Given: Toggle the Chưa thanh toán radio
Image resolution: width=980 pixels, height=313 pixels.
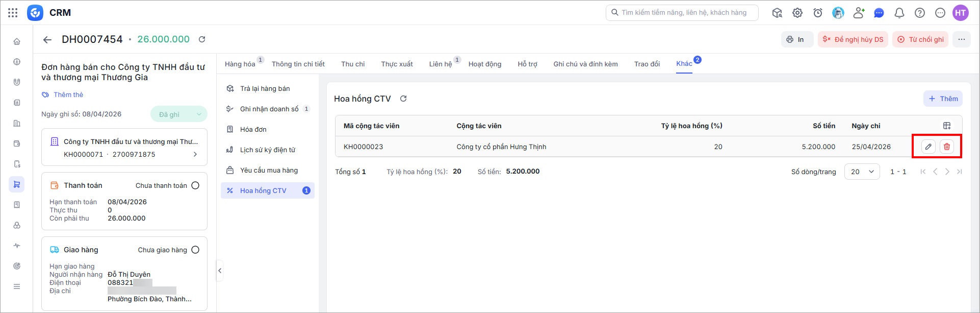Looking at the screenshot, I should click(195, 185).
